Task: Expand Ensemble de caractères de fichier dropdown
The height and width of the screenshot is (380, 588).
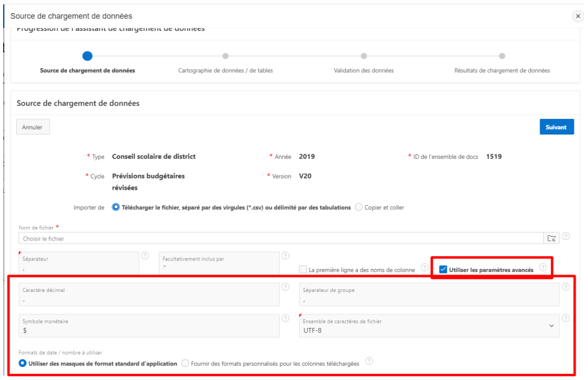Action: coord(551,327)
